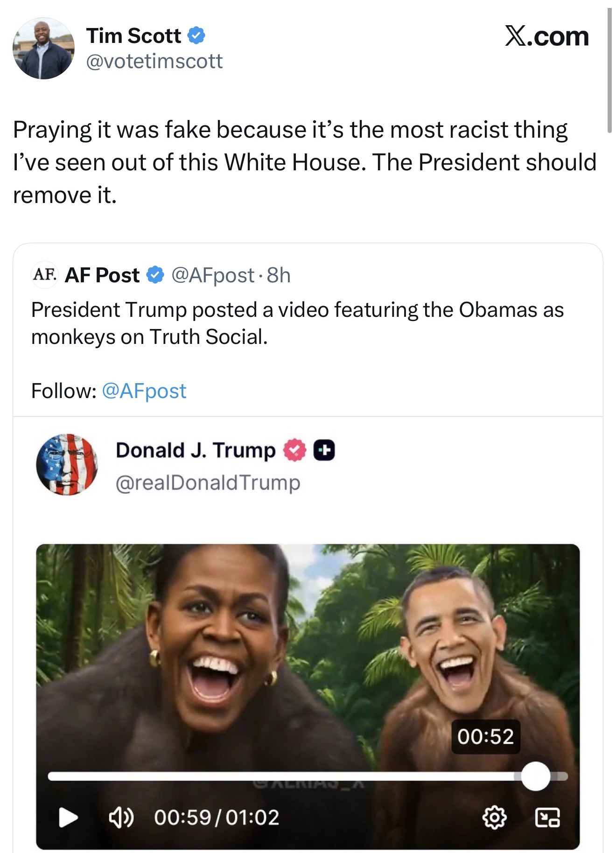The image size is (616, 853).
Task: Click the @realDonaldTrump handle
Action: tap(208, 482)
